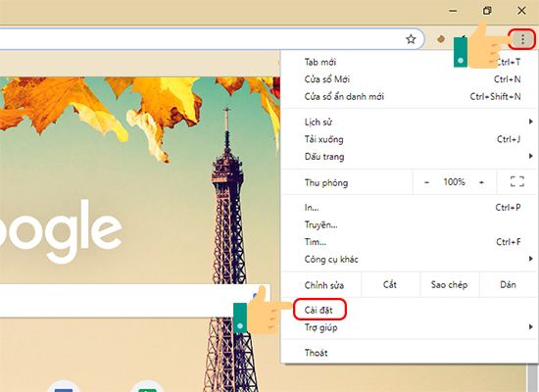The height and width of the screenshot is (392, 539).
Task: Select "Tìm..." find option
Action: pyautogui.click(x=409, y=242)
